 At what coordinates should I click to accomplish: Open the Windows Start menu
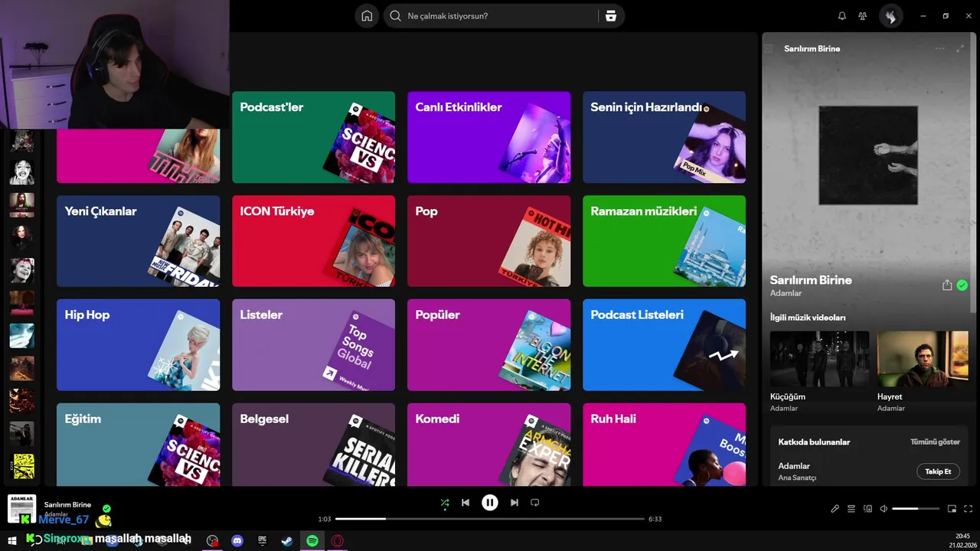[12, 541]
